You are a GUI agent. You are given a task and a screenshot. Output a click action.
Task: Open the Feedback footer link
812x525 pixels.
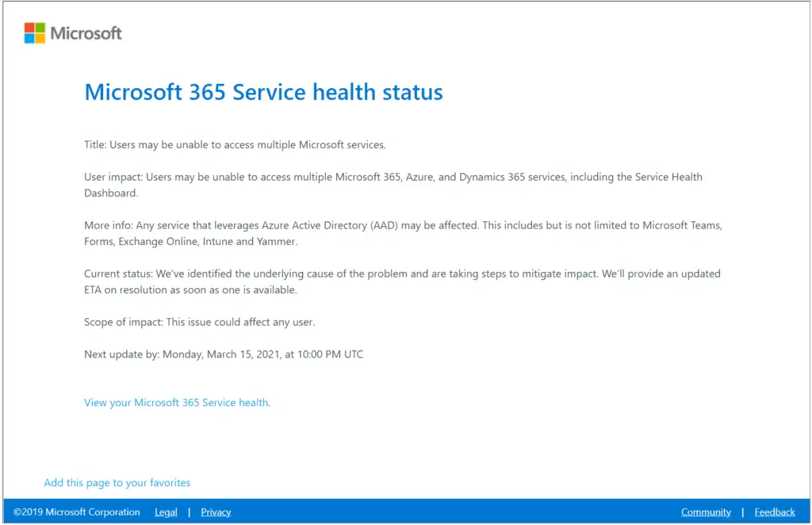point(775,512)
